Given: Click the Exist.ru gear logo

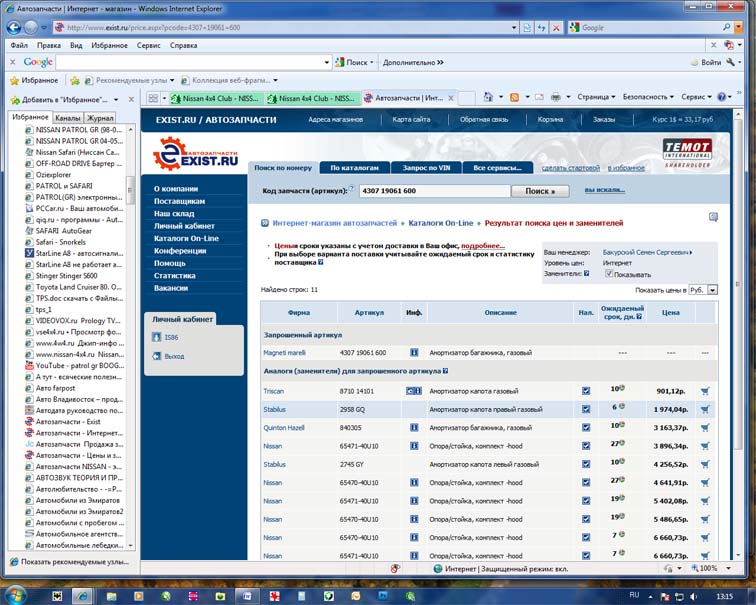Looking at the screenshot, I should (x=196, y=153).
